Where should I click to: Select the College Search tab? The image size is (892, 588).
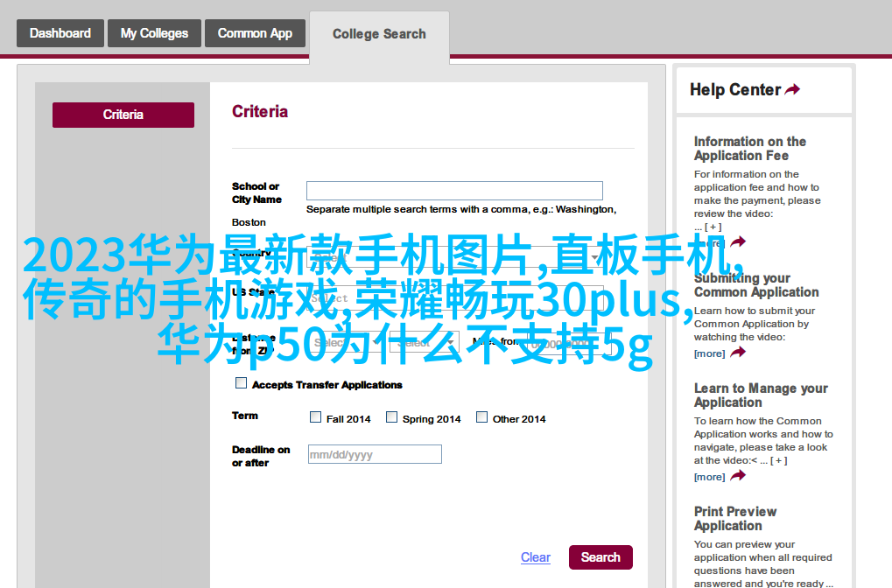point(379,34)
